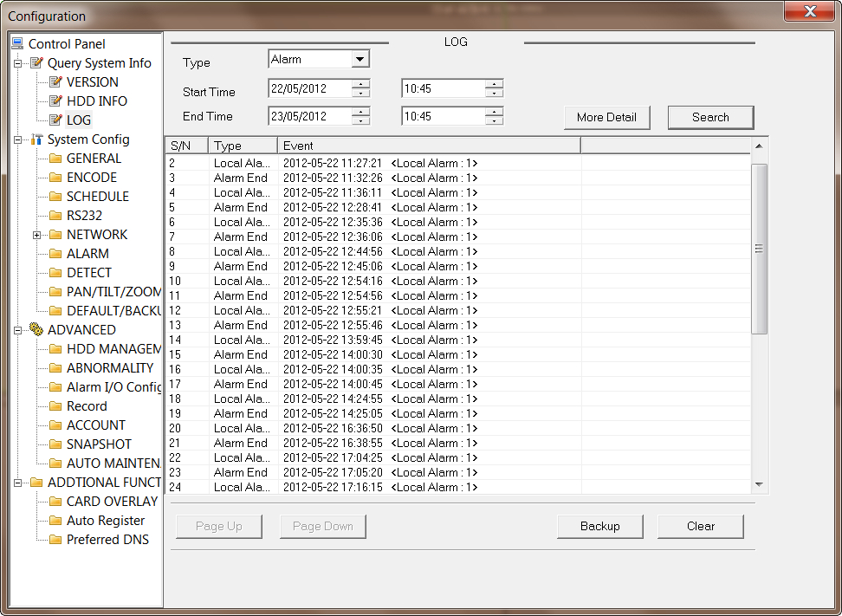Expand the NETWORK tree node
This screenshot has height=616, width=842.
point(36,235)
